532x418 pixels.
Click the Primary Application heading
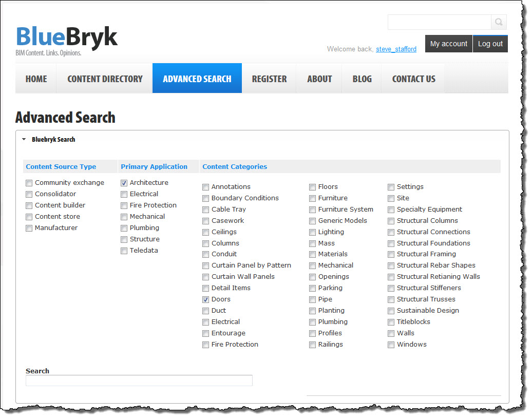[154, 166]
